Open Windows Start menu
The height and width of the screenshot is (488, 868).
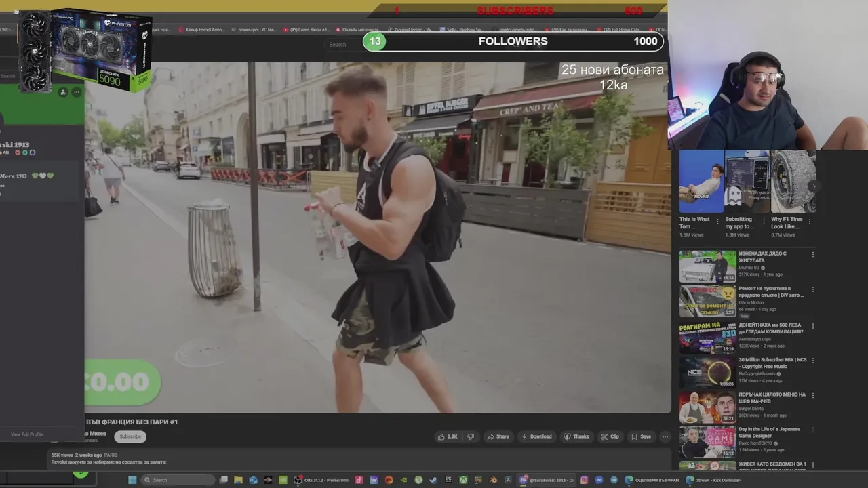[132, 480]
